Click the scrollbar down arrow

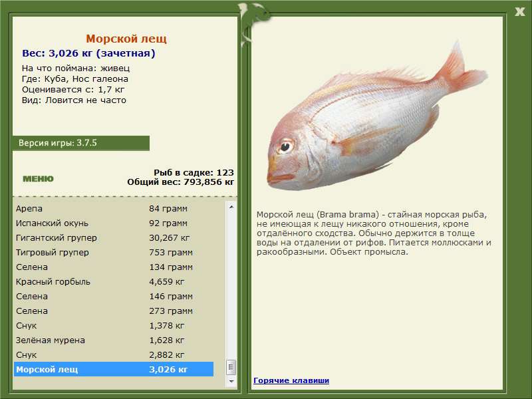point(231,381)
